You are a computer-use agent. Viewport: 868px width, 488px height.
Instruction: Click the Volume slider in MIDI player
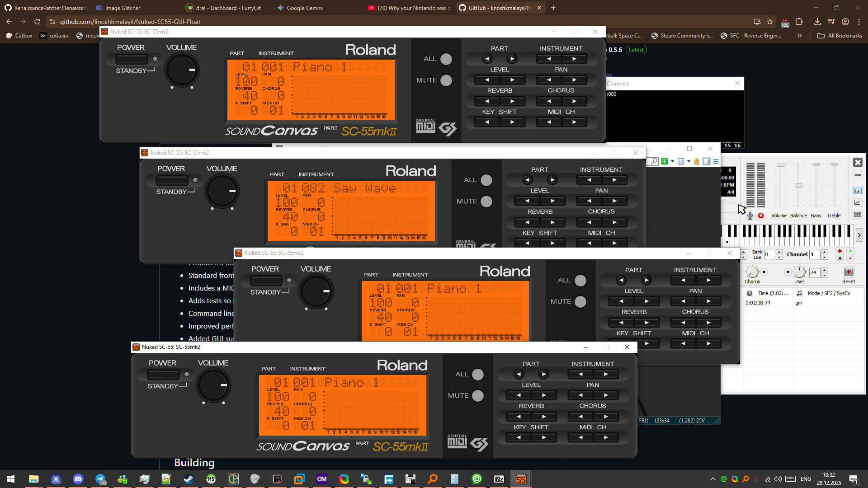[780, 165]
